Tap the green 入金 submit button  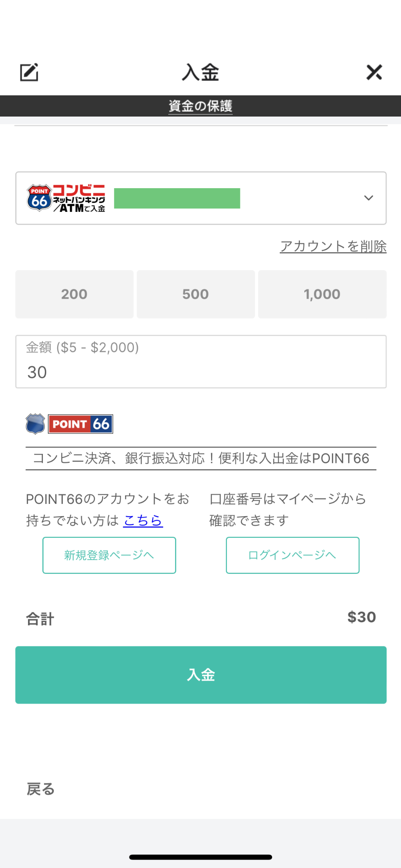[x=201, y=675]
